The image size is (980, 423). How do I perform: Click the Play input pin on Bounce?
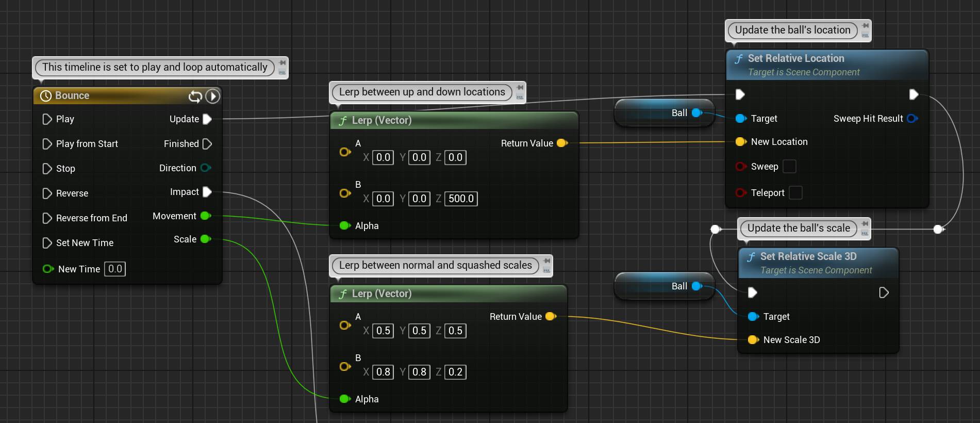click(47, 119)
